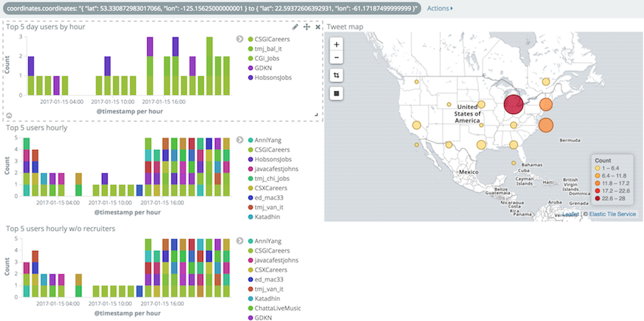Click the fit data bounds crop icon

pyautogui.click(x=336, y=75)
